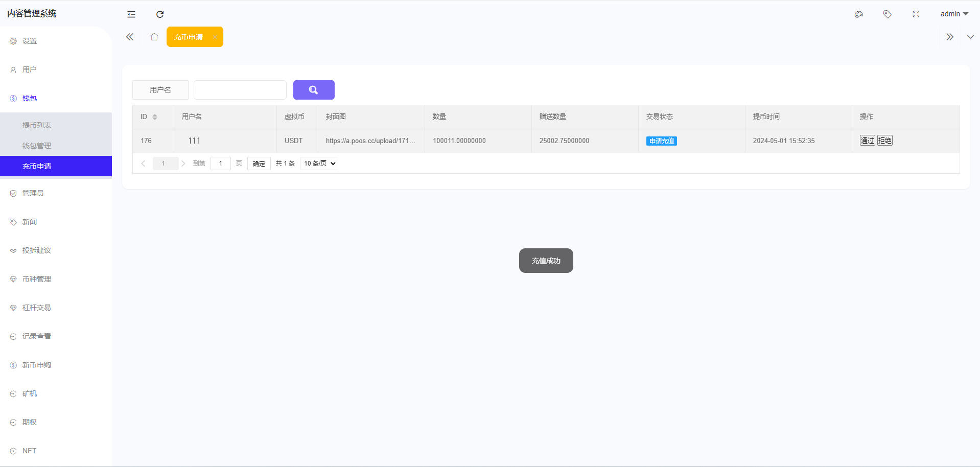This screenshot has width=980, height=467.
Task: Approve record 176 with the 通过 button
Action: pyautogui.click(x=867, y=140)
